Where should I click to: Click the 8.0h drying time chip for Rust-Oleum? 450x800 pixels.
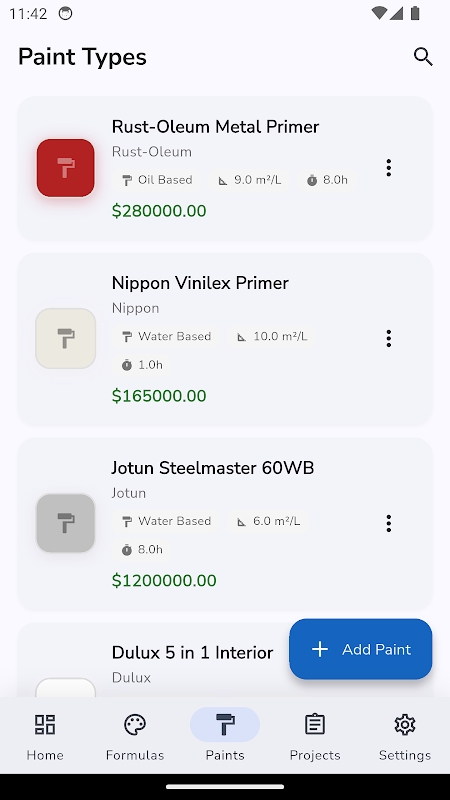click(x=327, y=180)
